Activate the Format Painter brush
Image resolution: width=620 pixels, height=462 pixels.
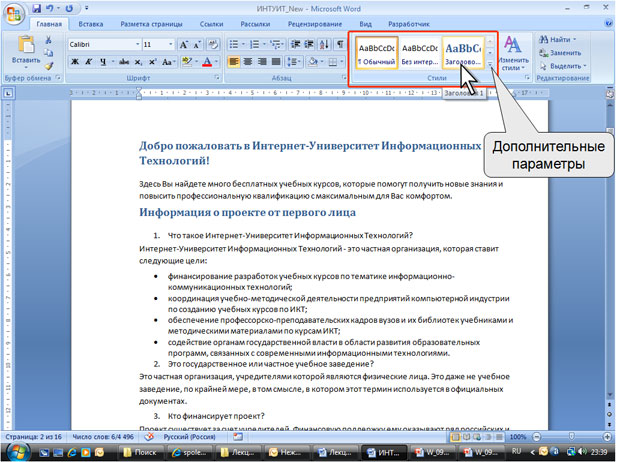48,66
